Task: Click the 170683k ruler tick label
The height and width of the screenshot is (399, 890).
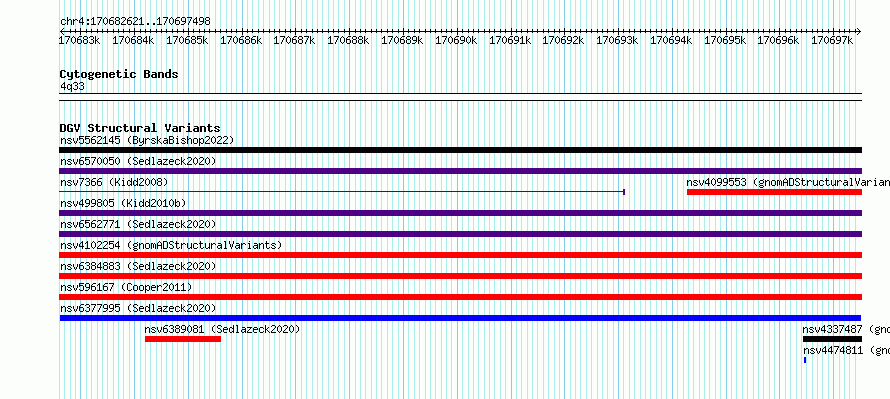Action: (x=80, y=40)
